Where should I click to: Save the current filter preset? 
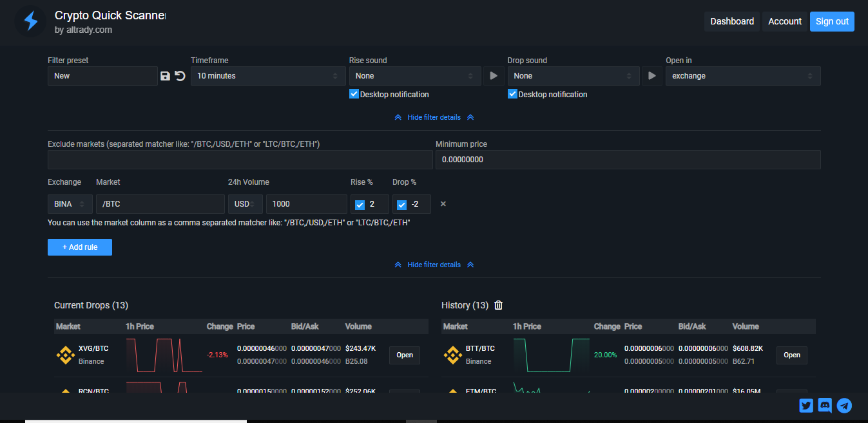pos(165,75)
